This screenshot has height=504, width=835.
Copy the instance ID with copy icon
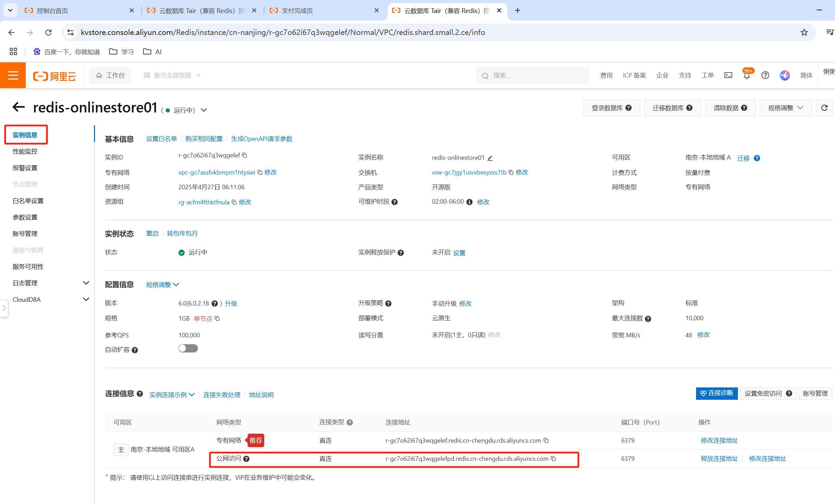point(245,155)
